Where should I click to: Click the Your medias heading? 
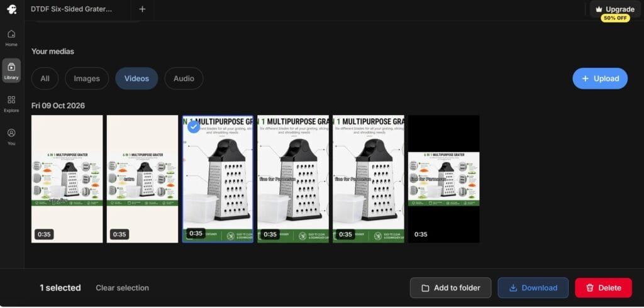(53, 52)
